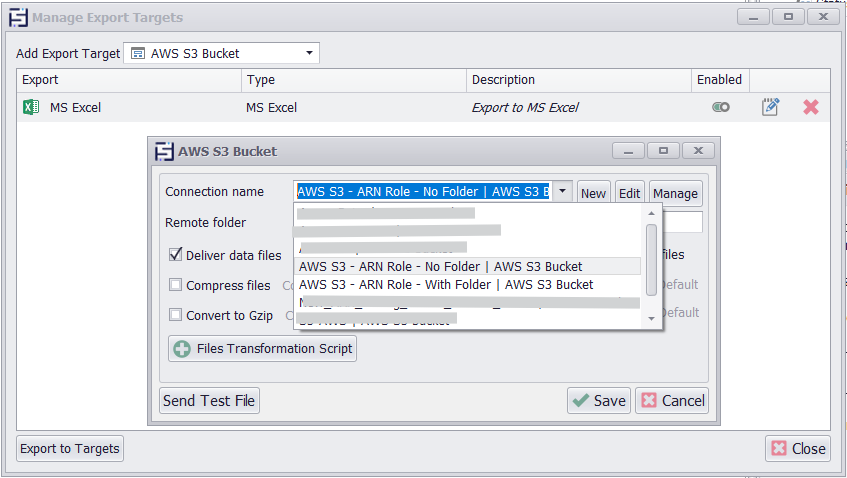Image resolution: width=847 pixels, height=478 pixels.
Task: Click the dropdown list scrollbar thumb
Action: [x=651, y=260]
